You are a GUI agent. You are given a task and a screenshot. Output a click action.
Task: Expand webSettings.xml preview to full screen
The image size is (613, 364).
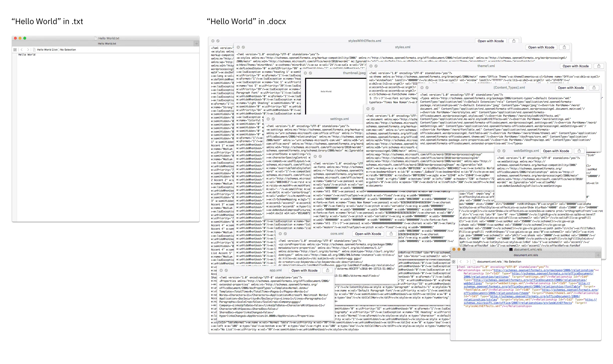point(504,151)
